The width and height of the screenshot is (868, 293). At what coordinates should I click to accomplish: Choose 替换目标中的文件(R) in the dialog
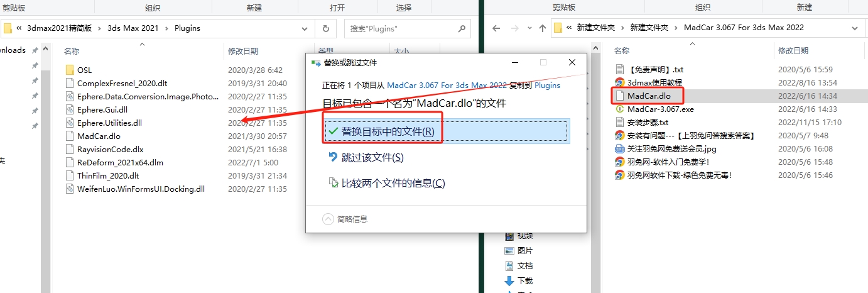pos(446,131)
